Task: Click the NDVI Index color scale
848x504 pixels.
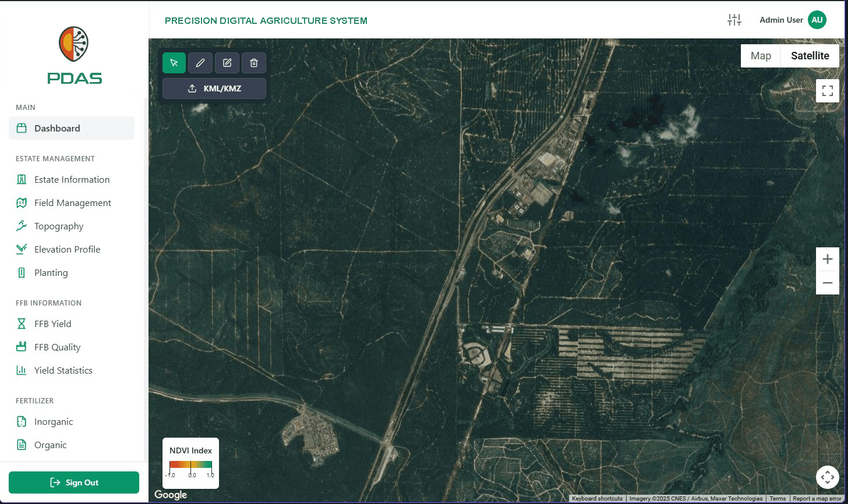Action: tap(190, 465)
